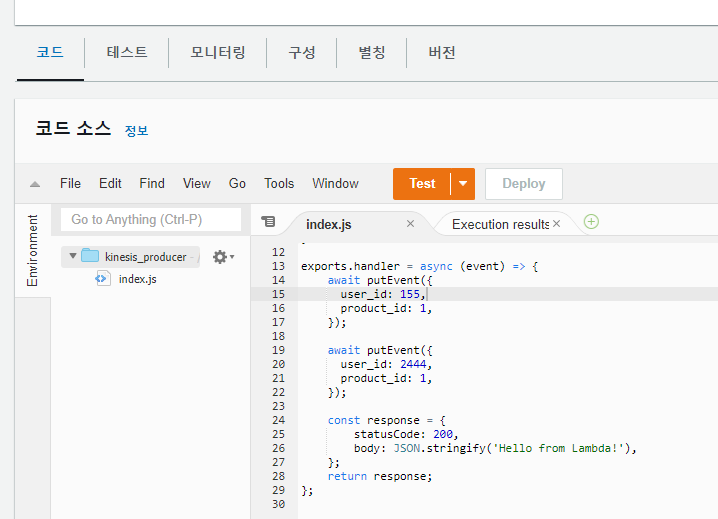Toggle the Environment side panel

32,251
